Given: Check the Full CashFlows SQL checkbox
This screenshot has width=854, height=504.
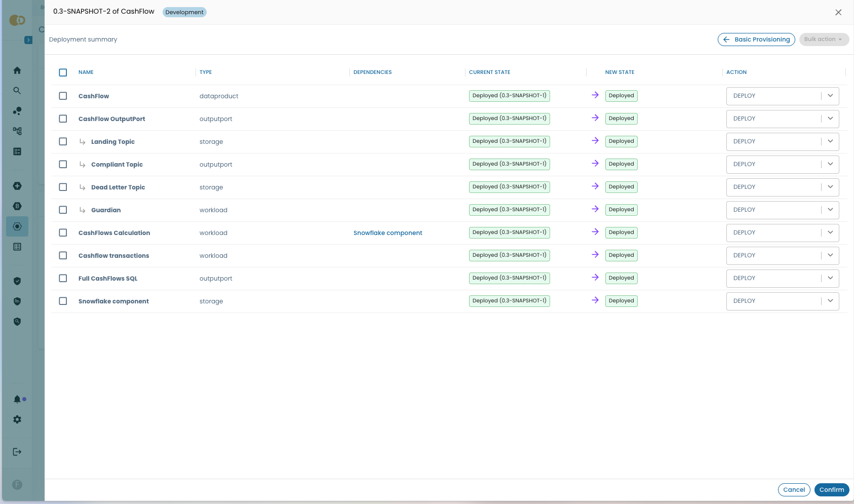Looking at the screenshot, I should tap(63, 278).
